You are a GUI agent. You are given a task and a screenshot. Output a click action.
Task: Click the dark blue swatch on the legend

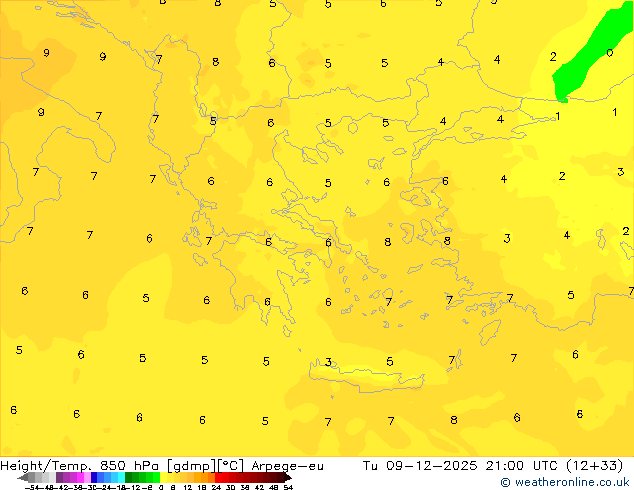(94, 478)
